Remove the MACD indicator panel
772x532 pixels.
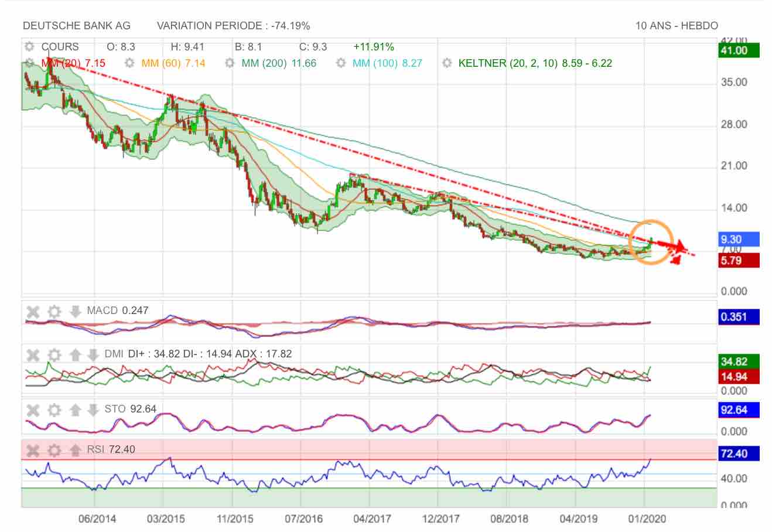coord(33,311)
